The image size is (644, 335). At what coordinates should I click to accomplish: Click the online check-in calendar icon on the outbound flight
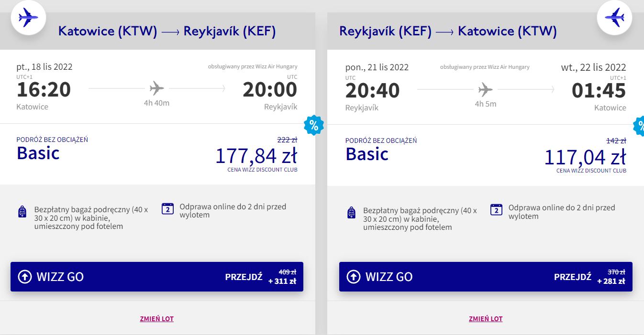pyautogui.click(x=167, y=209)
